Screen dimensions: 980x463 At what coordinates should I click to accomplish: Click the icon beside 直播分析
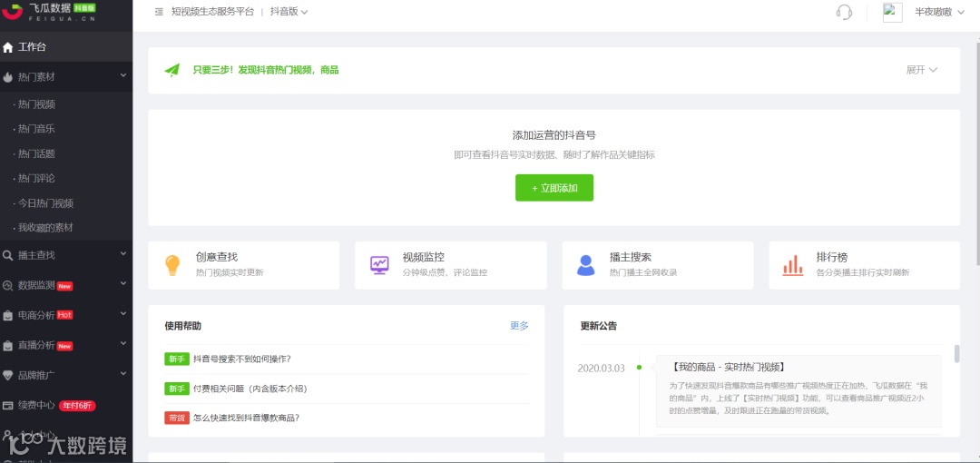[x=8, y=345]
